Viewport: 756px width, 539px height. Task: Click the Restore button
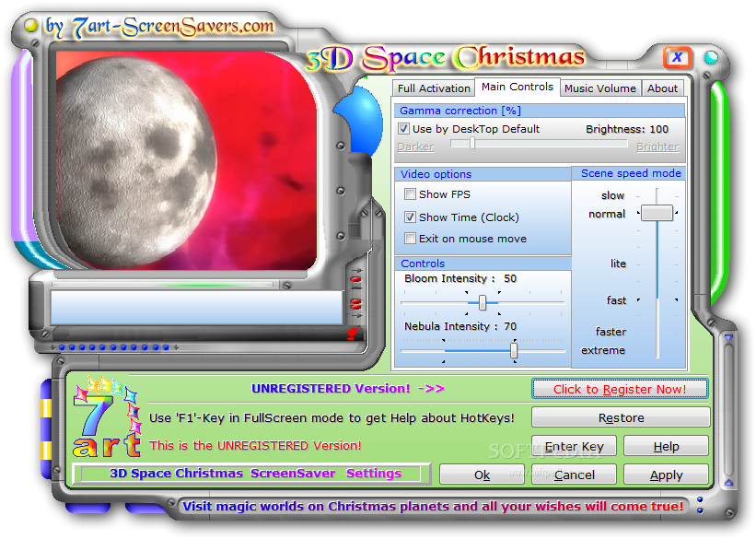pos(621,418)
